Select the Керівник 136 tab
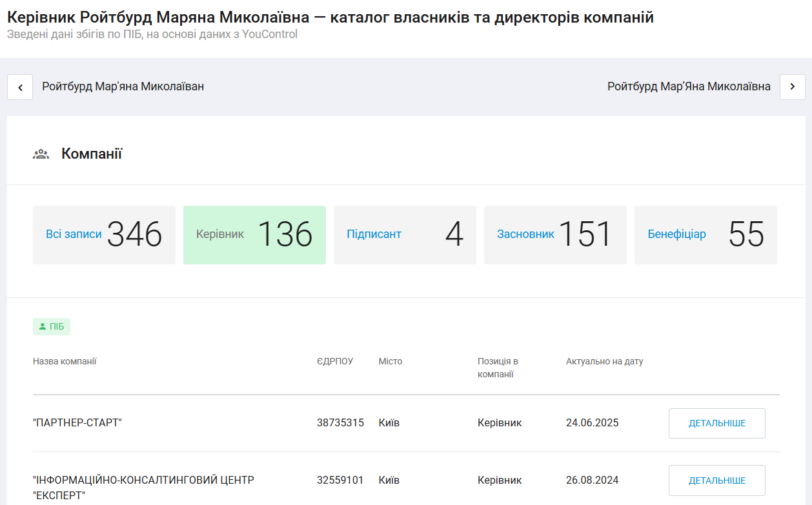Image resolution: width=812 pixels, height=505 pixels. tap(254, 235)
